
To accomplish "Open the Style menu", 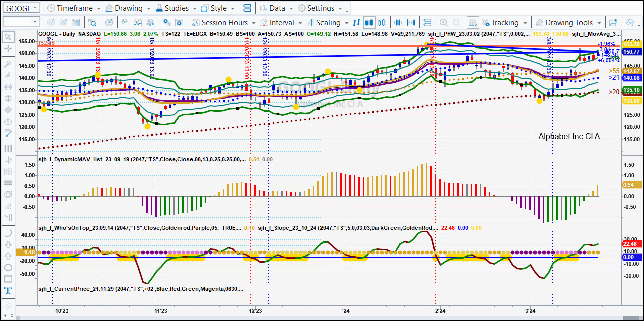I will click(218, 8).
